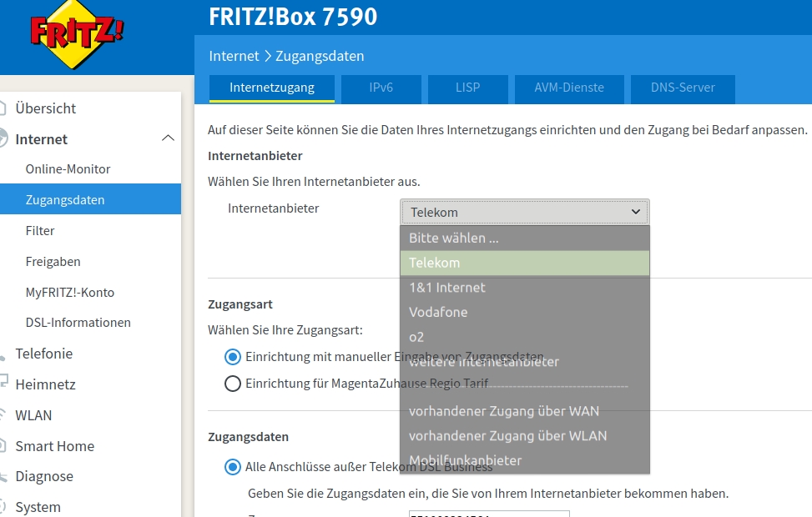812x517 pixels.
Task: Open the Übersicht sidebar item
Action: point(45,108)
